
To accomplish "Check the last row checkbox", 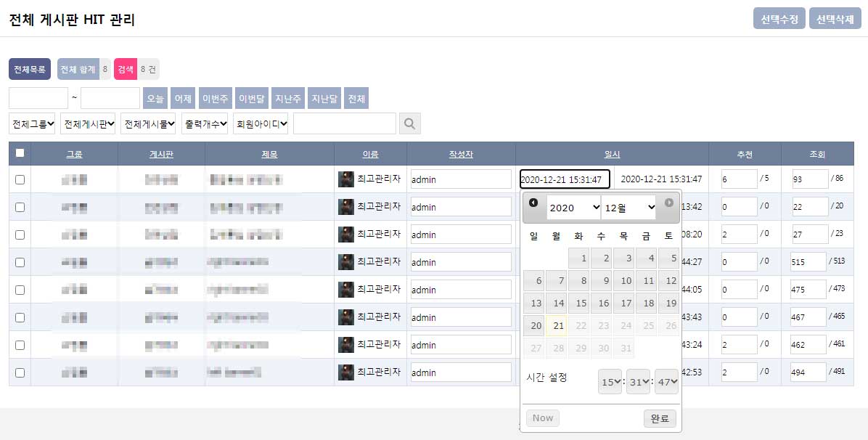I will [20, 372].
